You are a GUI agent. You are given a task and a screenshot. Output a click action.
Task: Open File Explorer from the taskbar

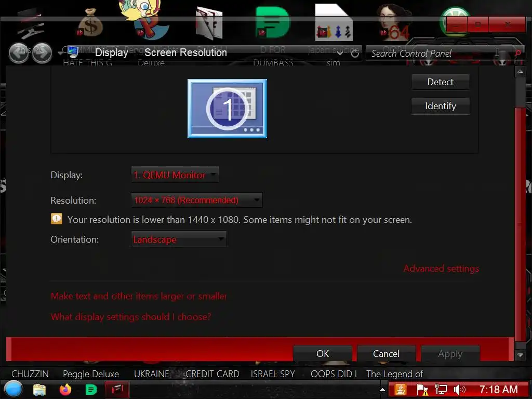click(39, 390)
